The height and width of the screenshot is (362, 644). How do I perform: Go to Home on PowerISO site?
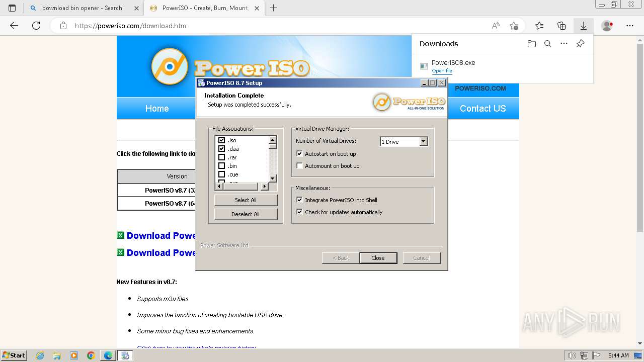pos(157,109)
